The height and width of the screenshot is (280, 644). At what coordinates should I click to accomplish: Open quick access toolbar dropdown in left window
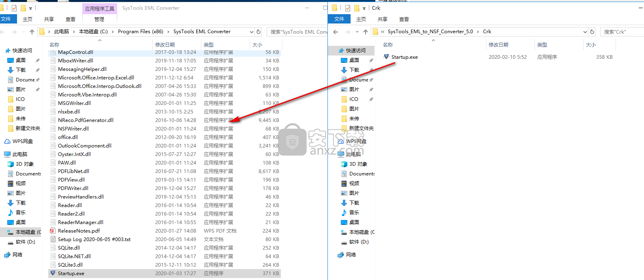pos(30,8)
